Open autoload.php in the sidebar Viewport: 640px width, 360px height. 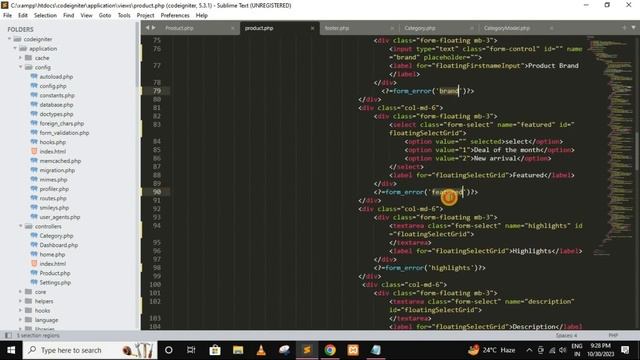(x=56, y=77)
